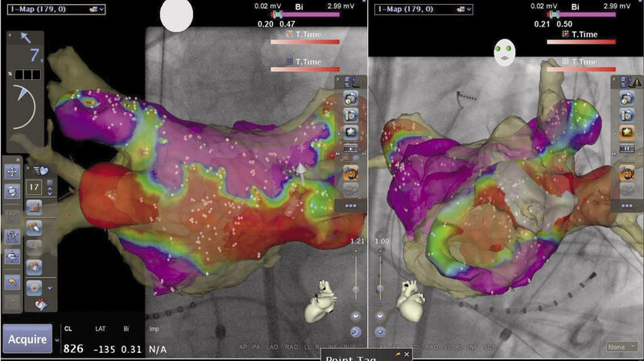The width and height of the screenshot is (644, 361).
Task: Click the blue arrow cursor icon above the 7
Action: point(26,38)
